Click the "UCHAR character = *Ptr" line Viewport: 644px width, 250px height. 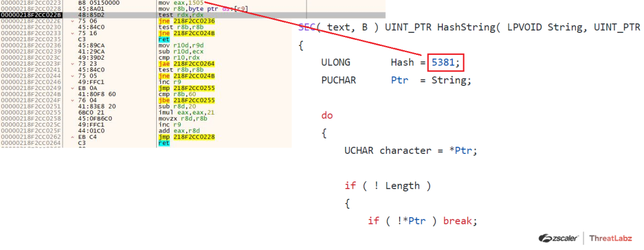pyautogui.click(x=411, y=150)
